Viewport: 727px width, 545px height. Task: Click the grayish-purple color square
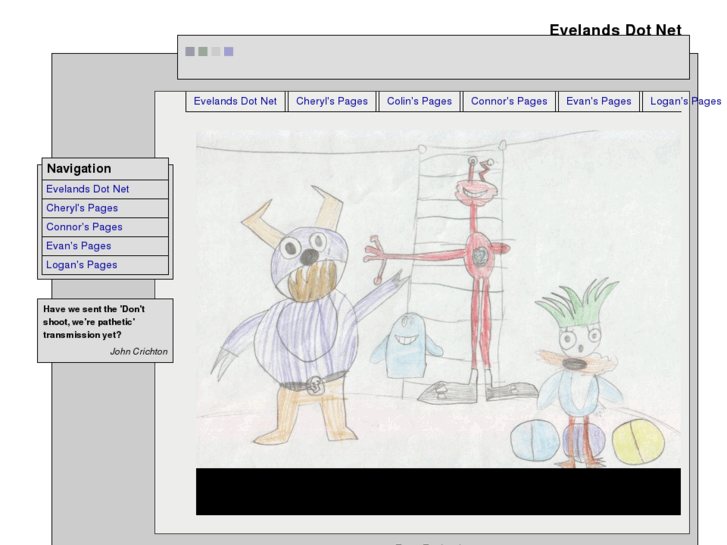click(x=190, y=51)
